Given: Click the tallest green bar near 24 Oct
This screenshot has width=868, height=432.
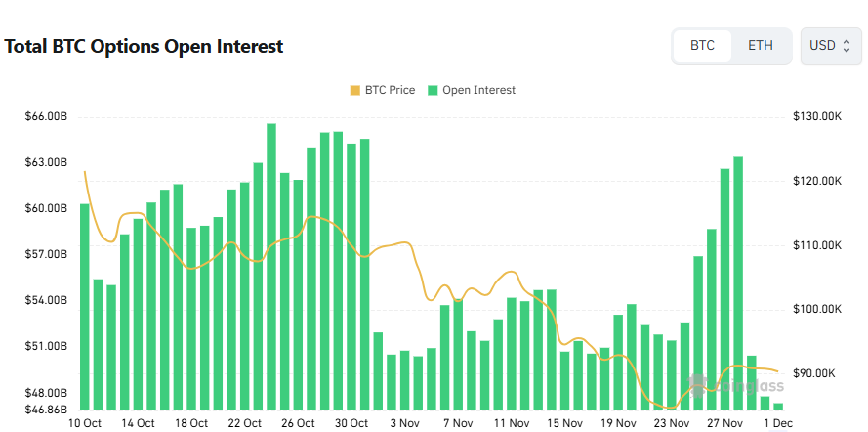Looking at the screenshot, I should pos(271,266).
